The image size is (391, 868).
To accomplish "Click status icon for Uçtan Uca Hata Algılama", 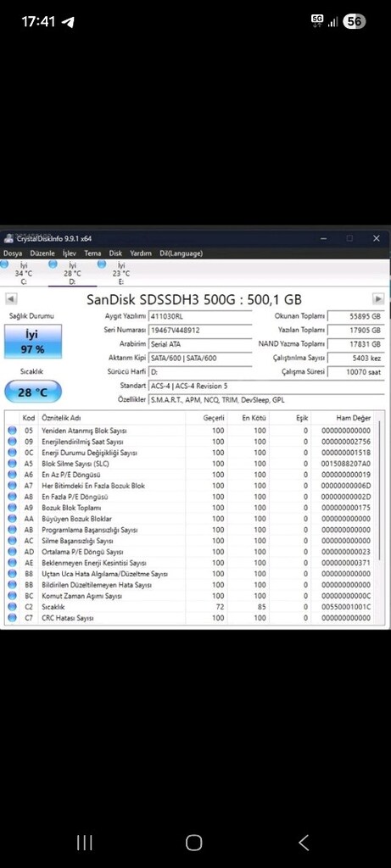I will tap(12, 574).
